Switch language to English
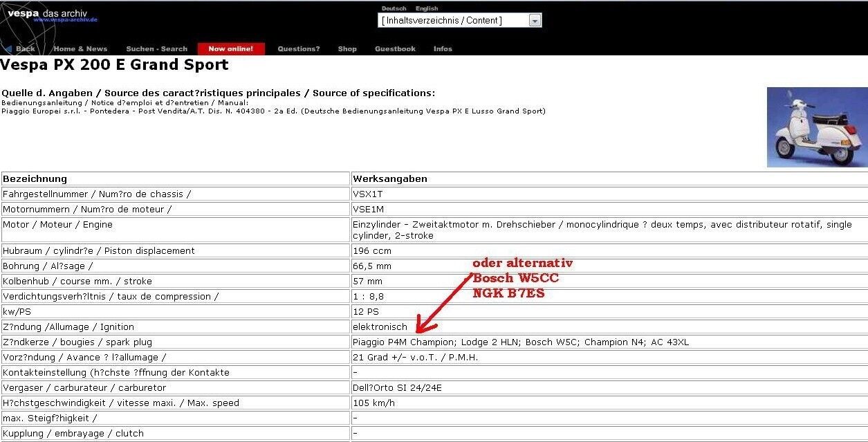This screenshot has width=868, height=442. [427, 8]
